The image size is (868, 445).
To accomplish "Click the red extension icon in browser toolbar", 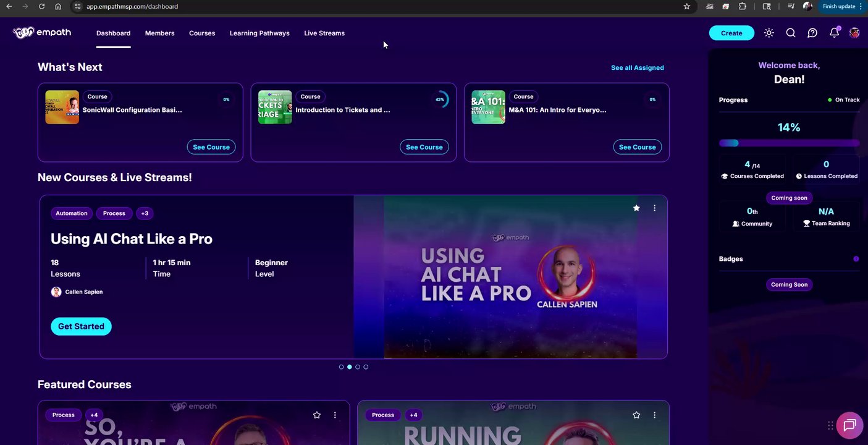I will [x=726, y=6].
